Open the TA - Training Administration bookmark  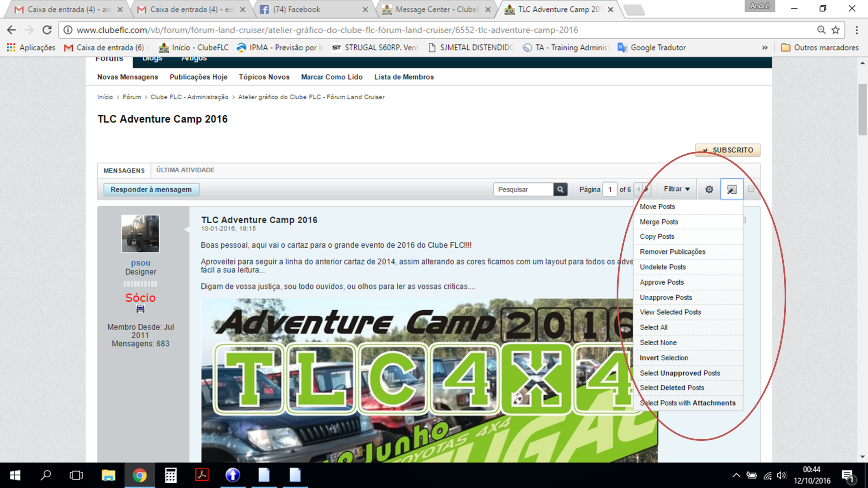566,48
